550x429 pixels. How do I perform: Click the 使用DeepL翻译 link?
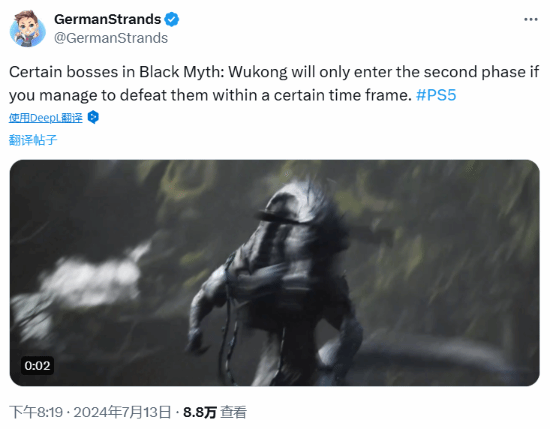[x=46, y=118]
